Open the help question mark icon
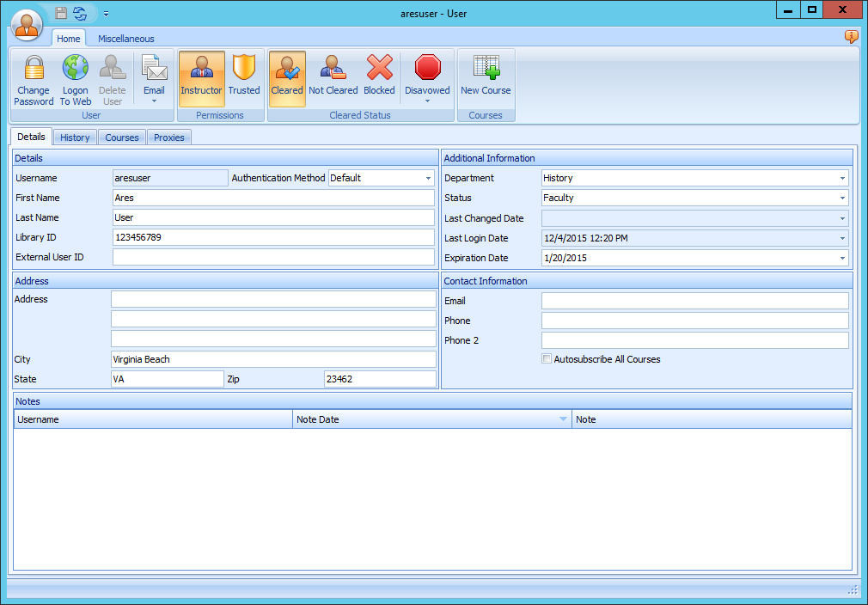The image size is (868, 605). coord(851,38)
